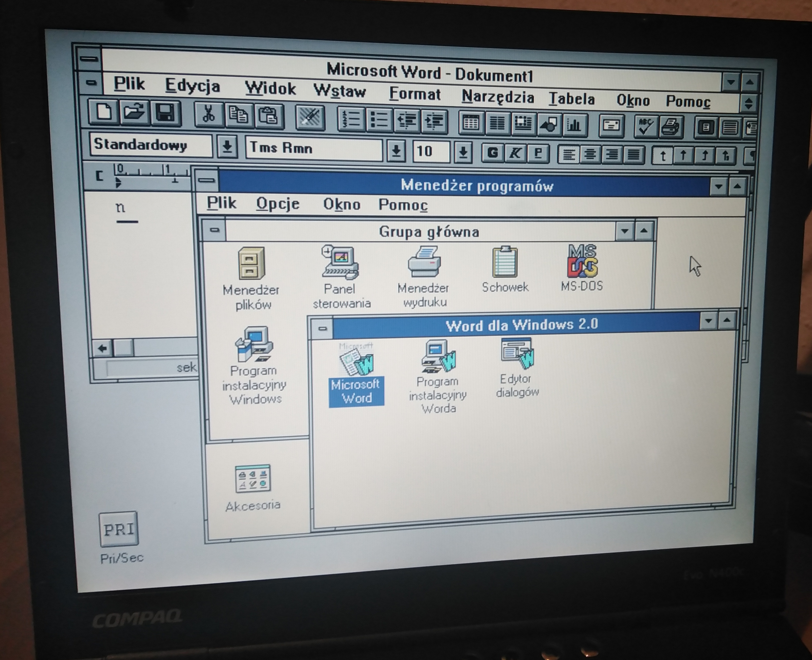
Task: Open Microsoft Word application control menu box
Action: pyautogui.click(x=89, y=59)
